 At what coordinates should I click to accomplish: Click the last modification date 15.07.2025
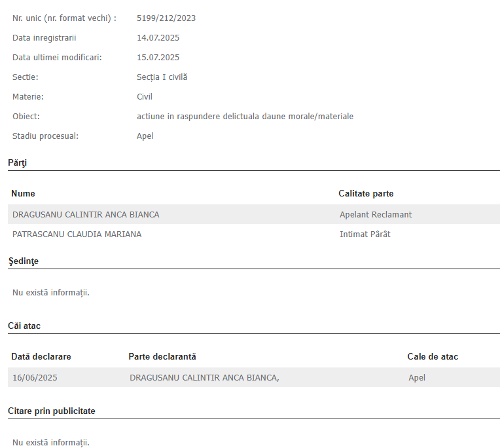point(158,58)
